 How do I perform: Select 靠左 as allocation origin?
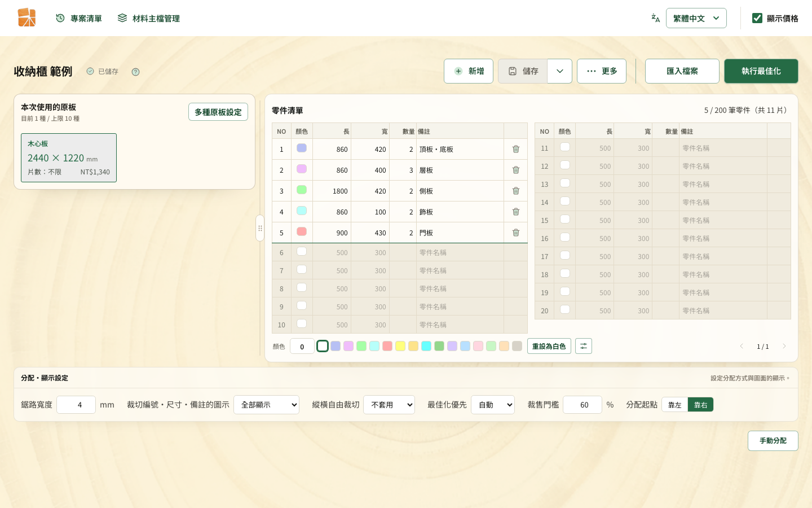tap(675, 405)
